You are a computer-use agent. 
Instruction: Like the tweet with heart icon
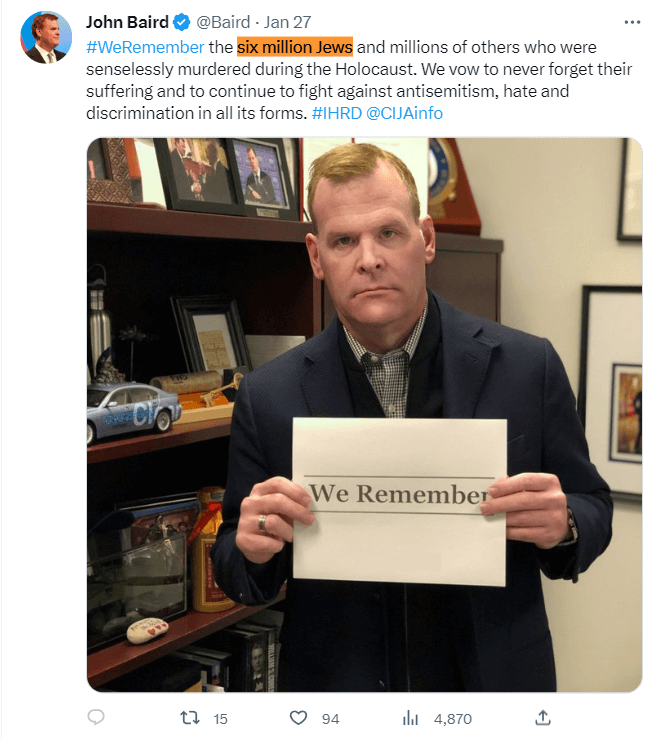point(298,718)
